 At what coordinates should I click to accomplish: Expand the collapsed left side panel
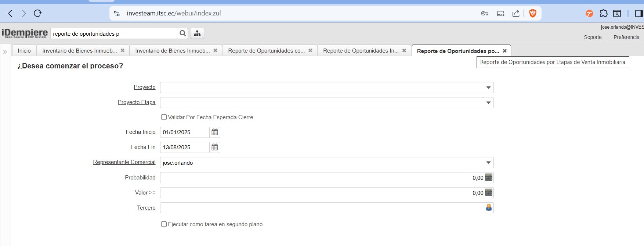(5, 52)
